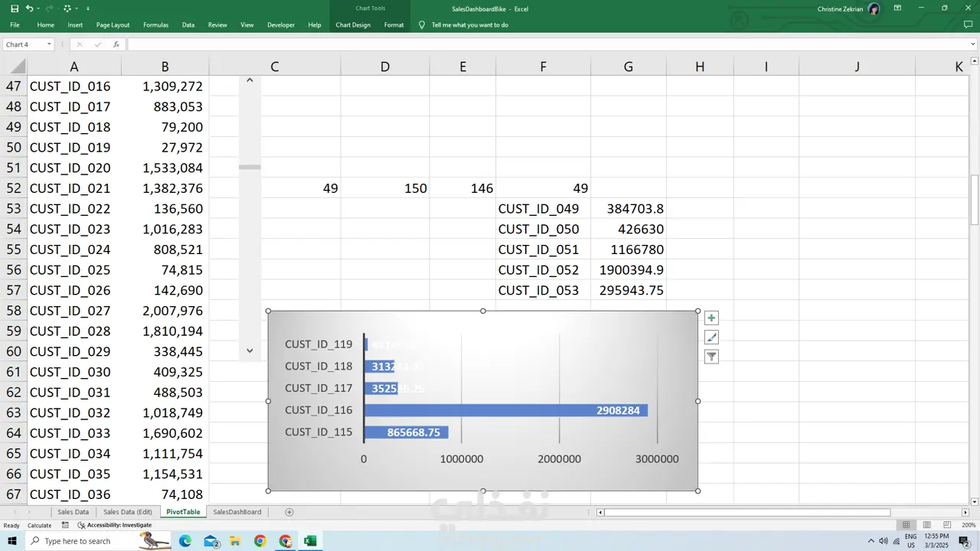This screenshot has width=980, height=551.
Task: Click the macro recording icon in status bar
Action: 65,525
